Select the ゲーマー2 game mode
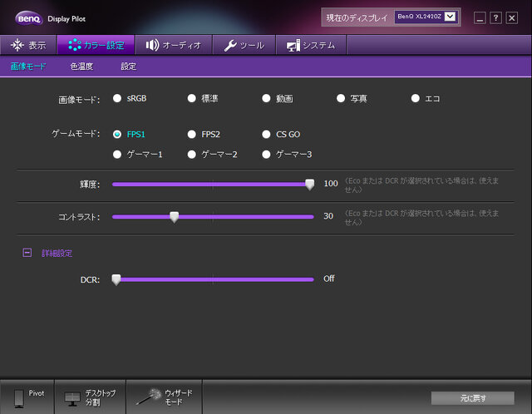The height and width of the screenshot is (414, 532). (192, 155)
